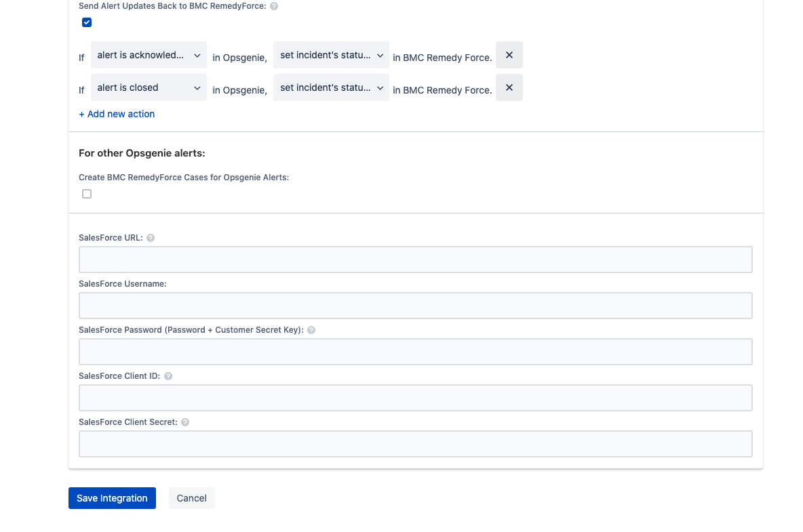Click the 'For other Opsgenie alerts:' heading

click(142, 153)
